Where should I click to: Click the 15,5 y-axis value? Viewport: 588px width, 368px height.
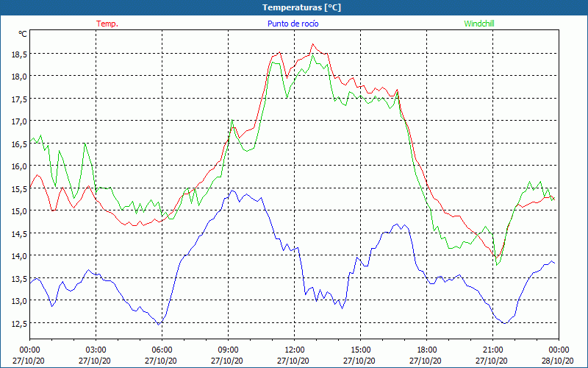20,188
